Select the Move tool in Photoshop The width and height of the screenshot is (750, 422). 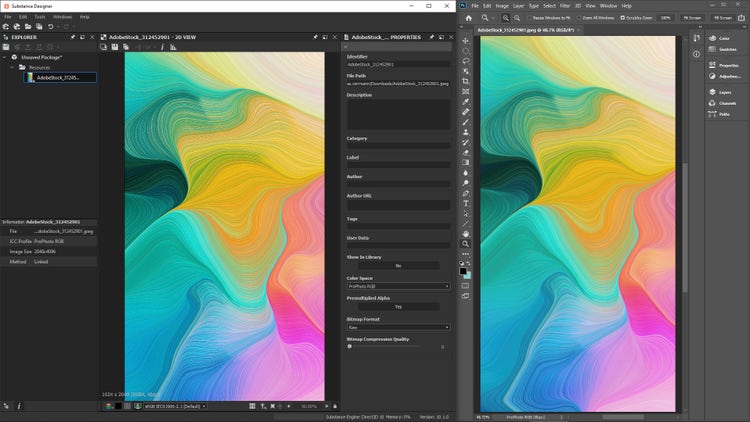[466, 40]
